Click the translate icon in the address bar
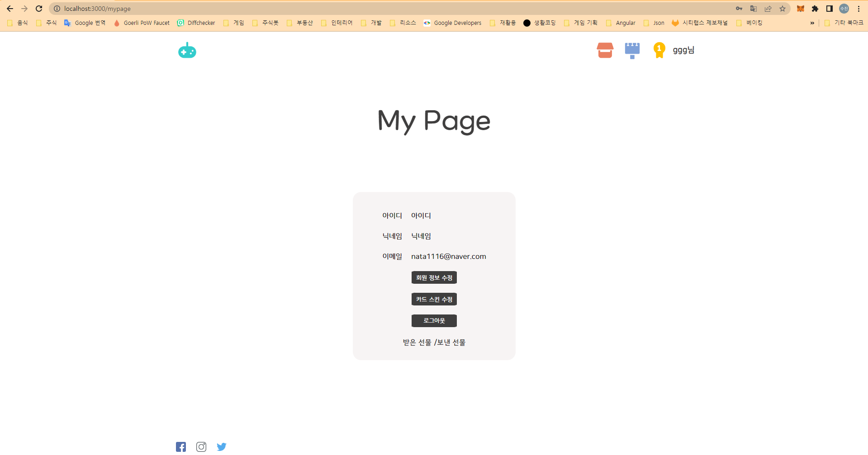The image size is (868, 455). pos(753,9)
